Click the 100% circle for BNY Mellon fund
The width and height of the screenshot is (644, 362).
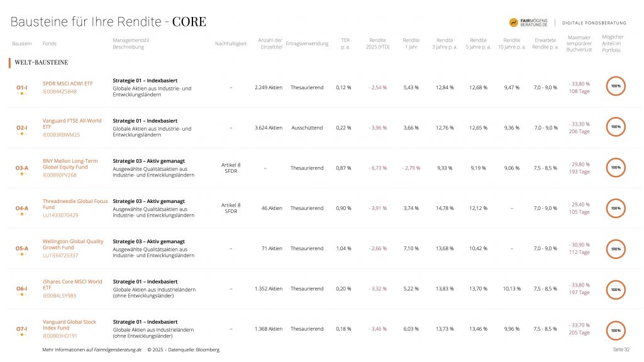pos(616,168)
